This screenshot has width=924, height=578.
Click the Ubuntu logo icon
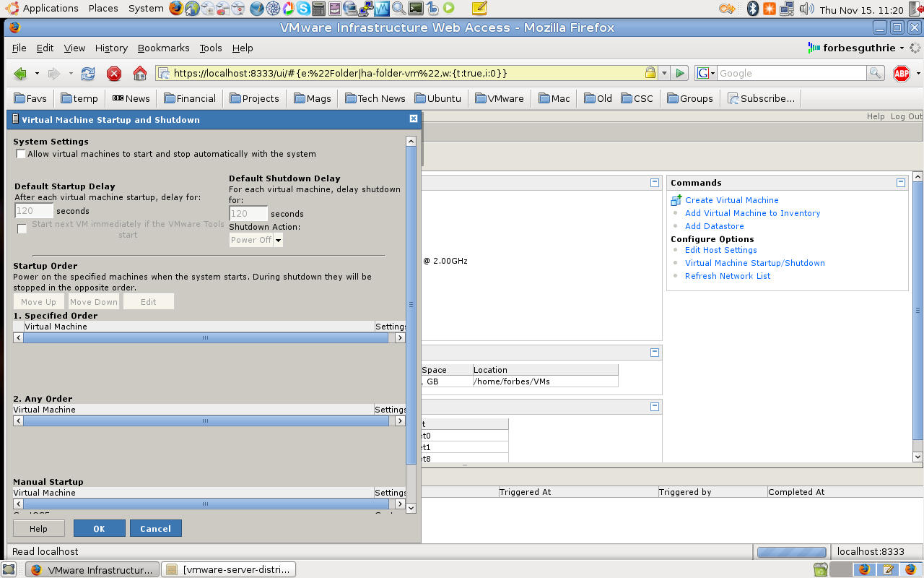(x=12, y=9)
